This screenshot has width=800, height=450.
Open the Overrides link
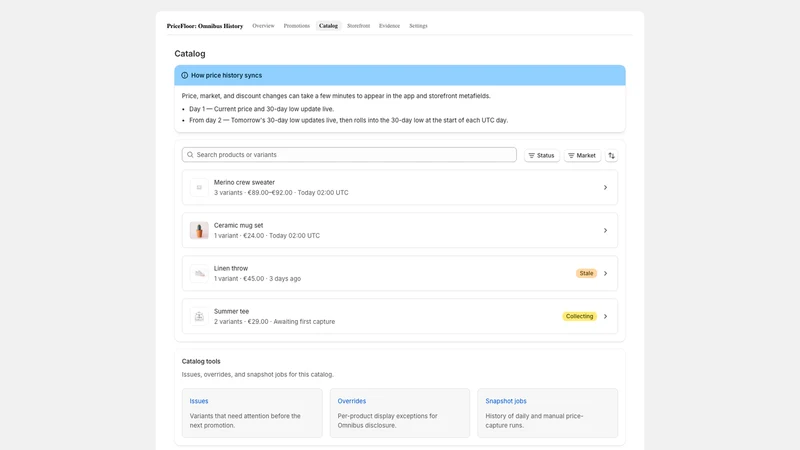352,401
